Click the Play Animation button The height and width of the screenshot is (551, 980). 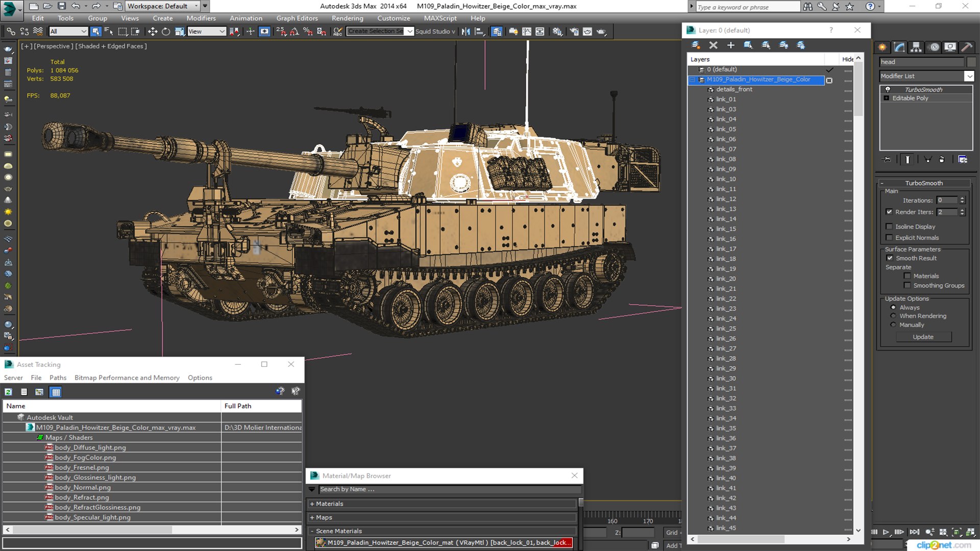coord(886,532)
